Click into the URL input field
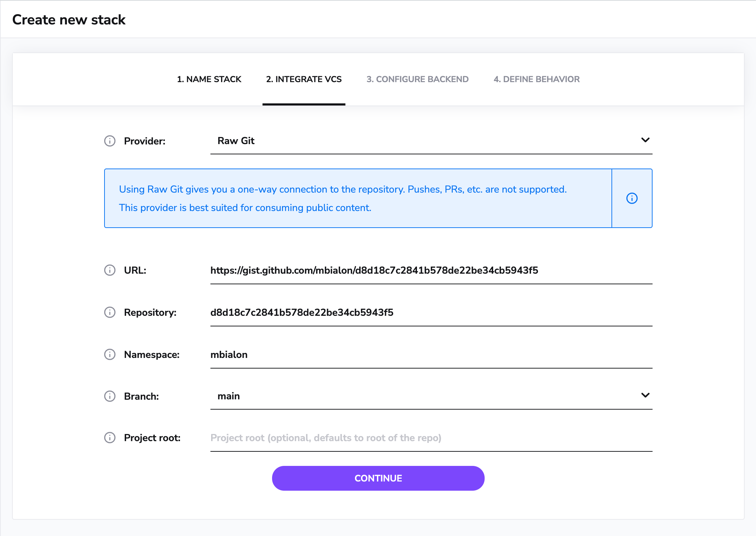This screenshot has height=536, width=756. coord(431,270)
